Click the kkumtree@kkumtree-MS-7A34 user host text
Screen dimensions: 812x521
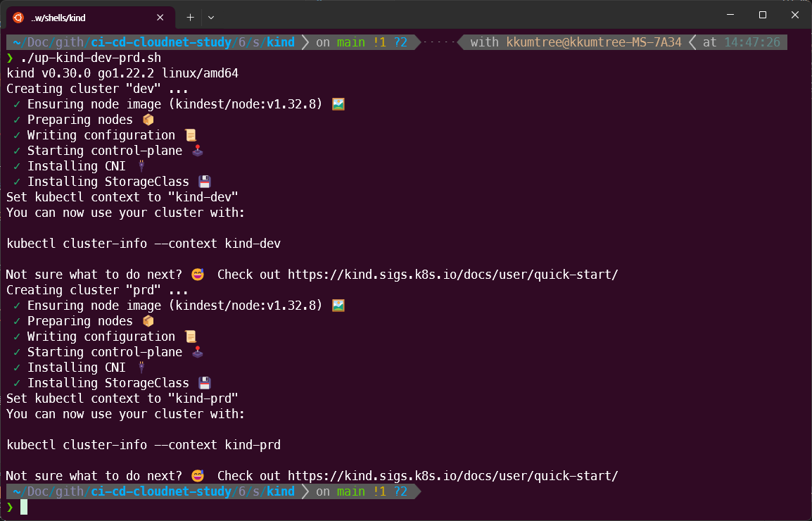click(x=594, y=42)
